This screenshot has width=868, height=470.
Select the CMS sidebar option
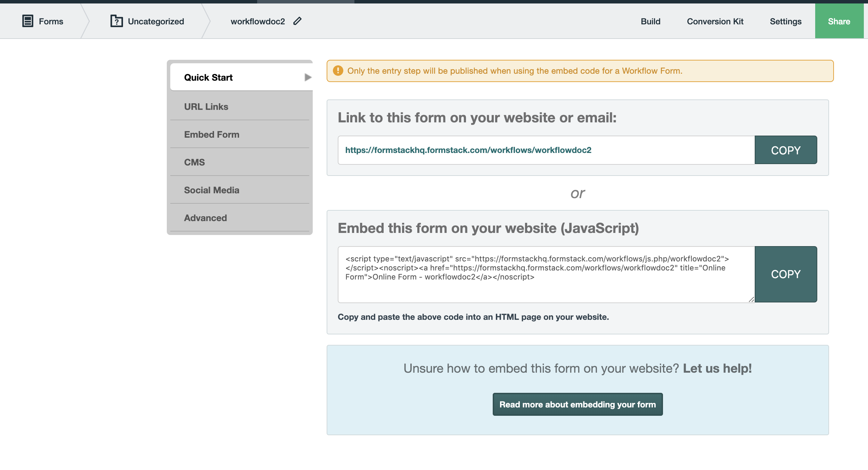coord(194,162)
